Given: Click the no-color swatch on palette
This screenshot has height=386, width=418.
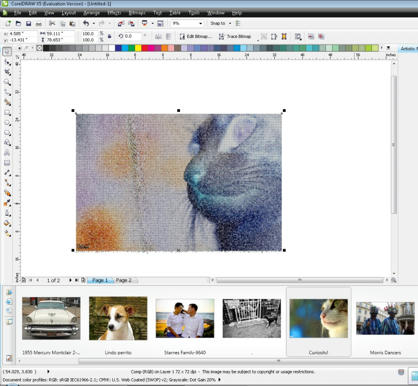Looking at the screenshot, I should [39, 48].
